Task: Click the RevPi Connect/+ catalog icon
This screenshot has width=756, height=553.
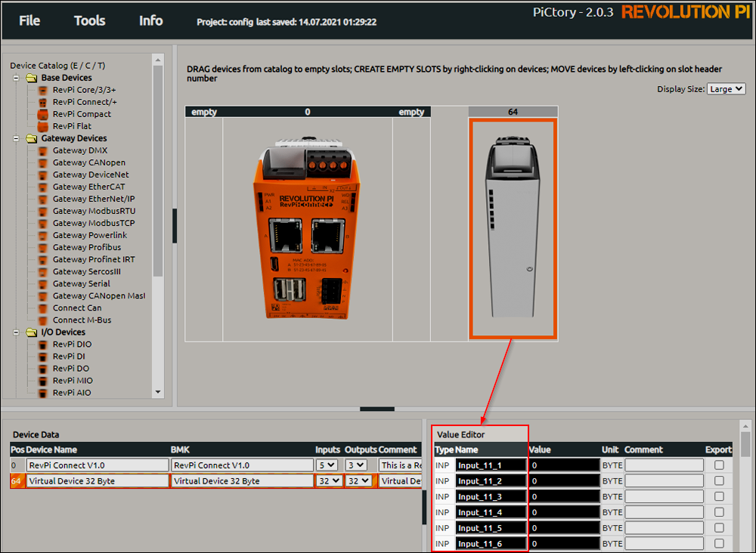Action: [x=43, y=102]
